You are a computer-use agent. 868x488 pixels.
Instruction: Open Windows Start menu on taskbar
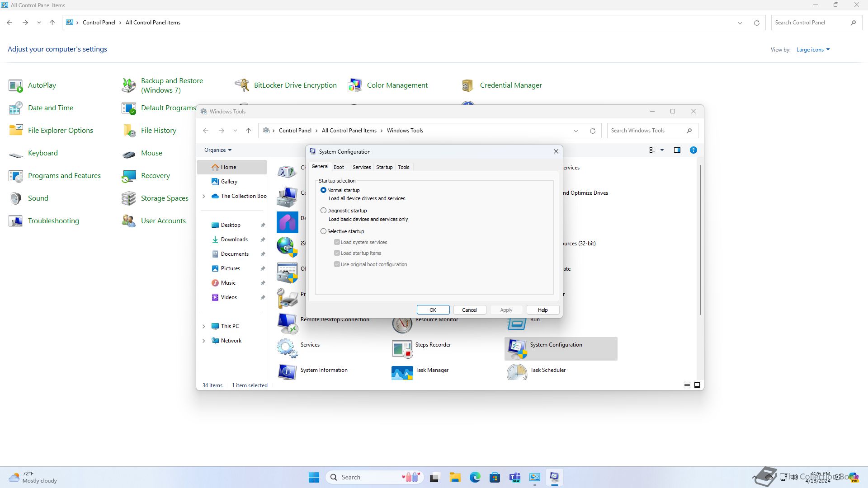314,477
